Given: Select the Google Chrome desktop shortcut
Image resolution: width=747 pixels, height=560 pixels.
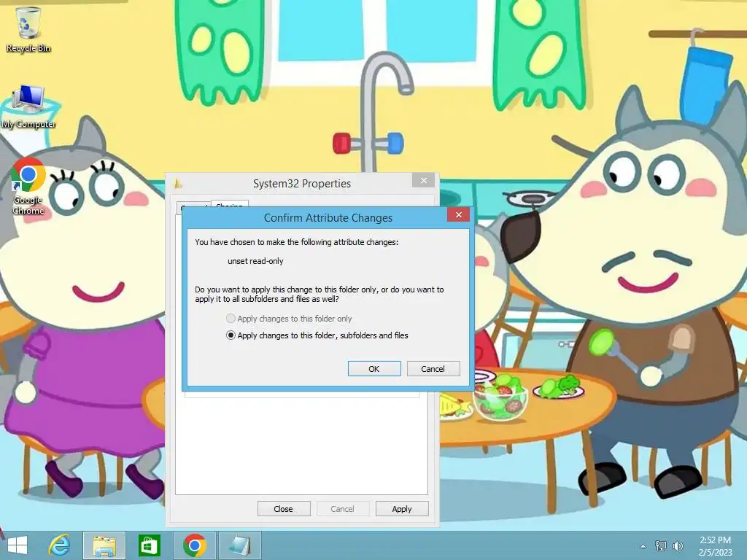Looking at the screenshot, I should [x=28, y=187].
